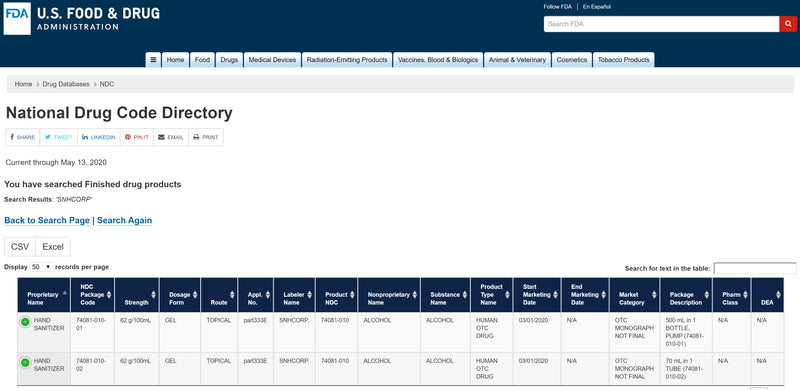Expand second HAND SANITIZER row green plus

(x=24, y=362)
